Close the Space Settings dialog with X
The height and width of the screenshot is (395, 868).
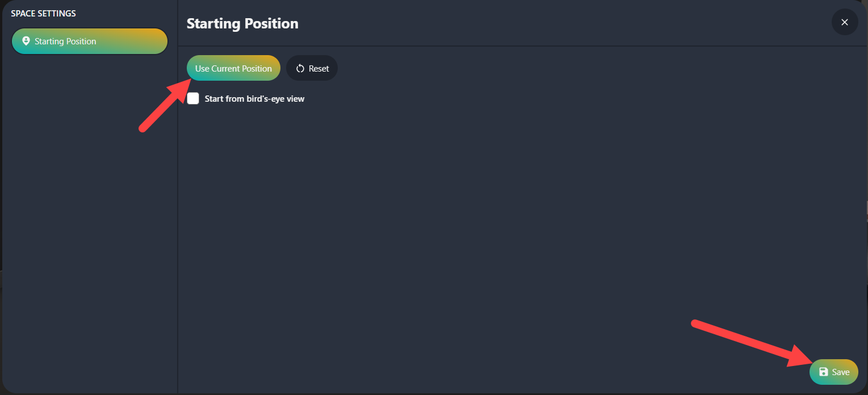tap(845, 22)
